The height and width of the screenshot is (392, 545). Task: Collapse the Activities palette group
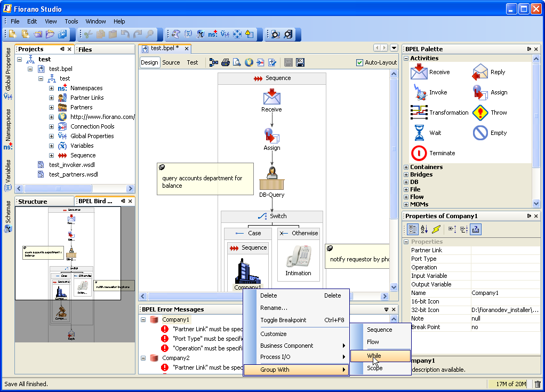pyautogui.click(x=406, y=58)
